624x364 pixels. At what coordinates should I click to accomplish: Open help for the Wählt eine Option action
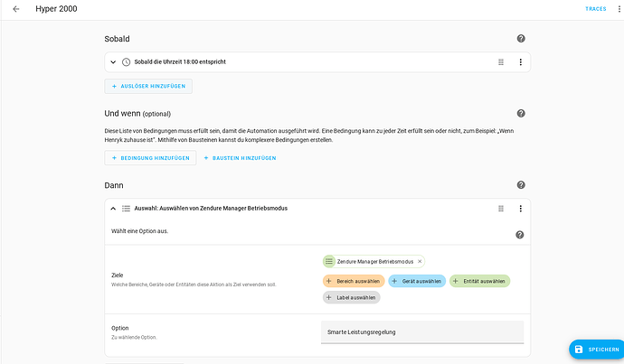[x=520, y=235]
